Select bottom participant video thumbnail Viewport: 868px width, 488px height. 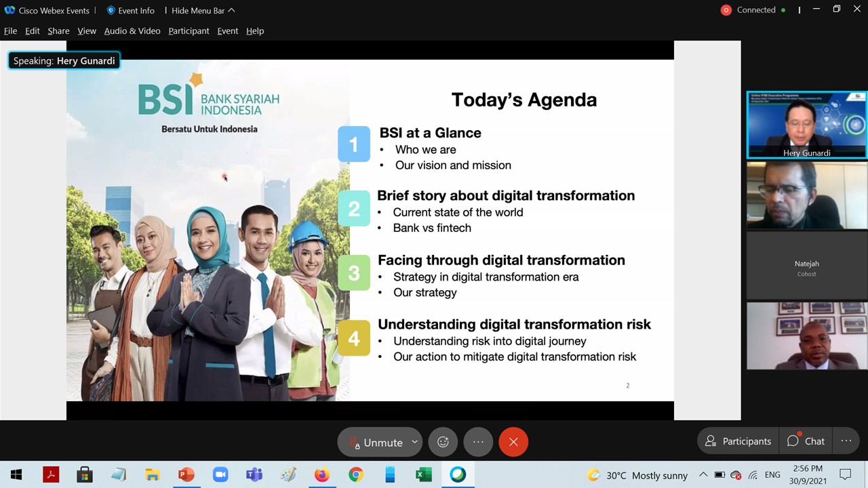point(806,335)
